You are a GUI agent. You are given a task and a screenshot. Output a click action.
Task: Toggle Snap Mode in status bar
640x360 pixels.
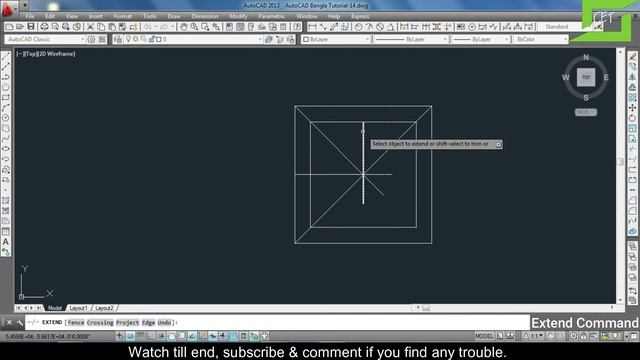130,336
